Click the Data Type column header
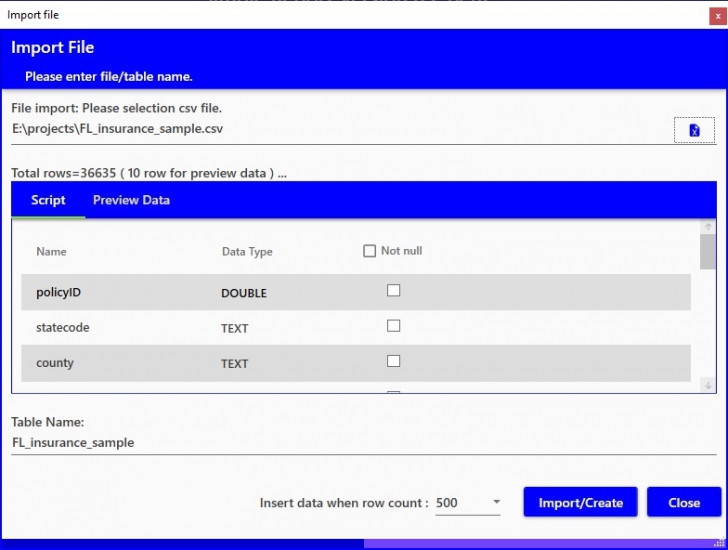This screenshot has height=550, width=728. pos(247,252)
